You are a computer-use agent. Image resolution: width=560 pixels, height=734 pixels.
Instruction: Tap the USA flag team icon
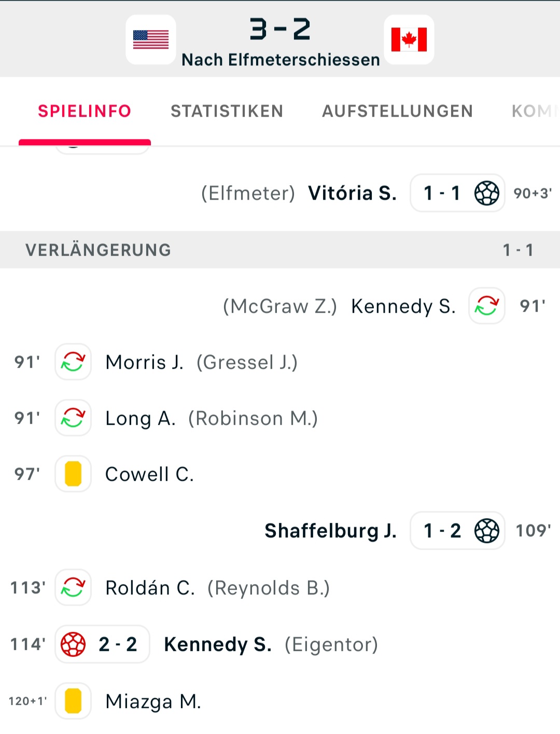coord(151,39)
